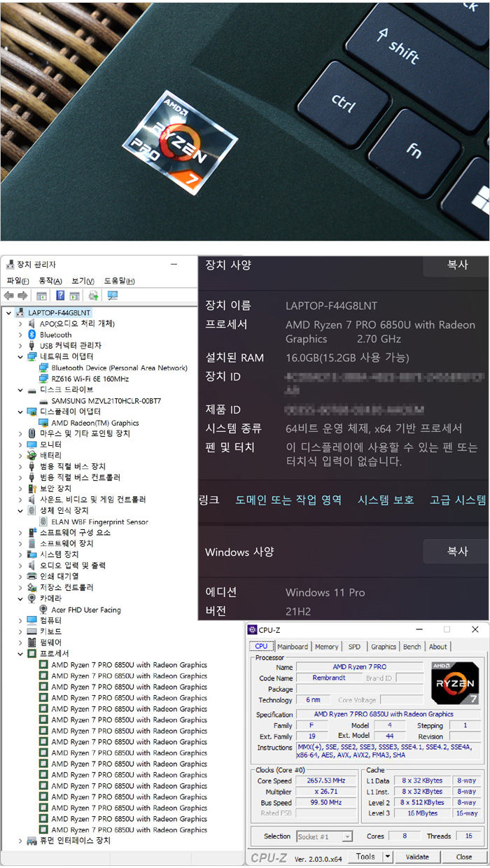This screenshot has height=868, width=490.
Task: Click the Tools button in CPU-Z
Action: [365, 857]
